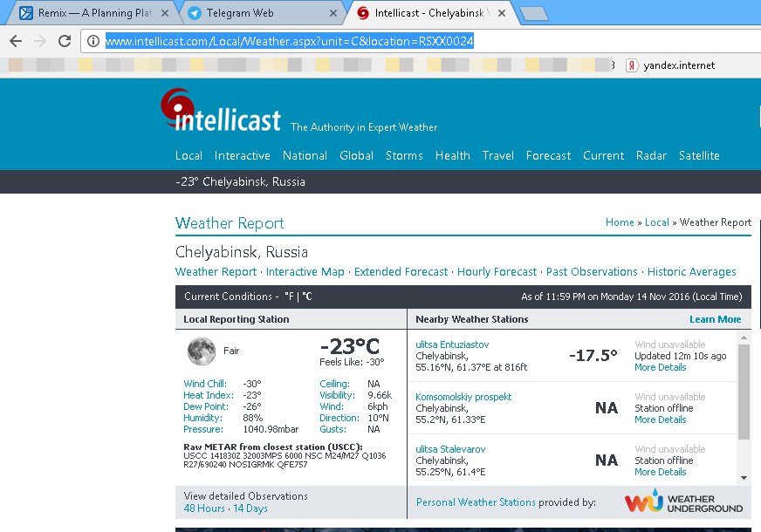This screenshot has width=761, height=532.
Task: Go to Home breadcrumb link
Action: (620, 222)
